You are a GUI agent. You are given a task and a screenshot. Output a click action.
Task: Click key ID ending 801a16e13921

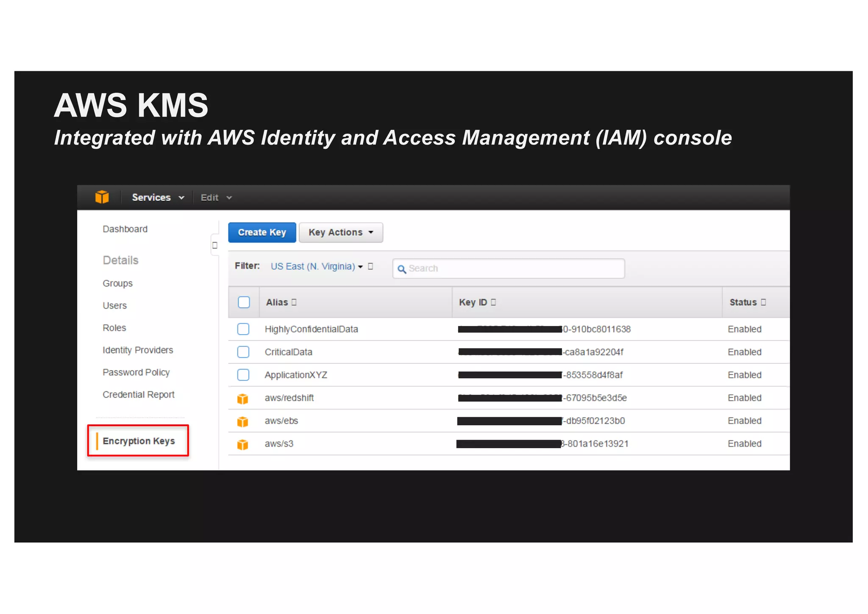(542, 444)
